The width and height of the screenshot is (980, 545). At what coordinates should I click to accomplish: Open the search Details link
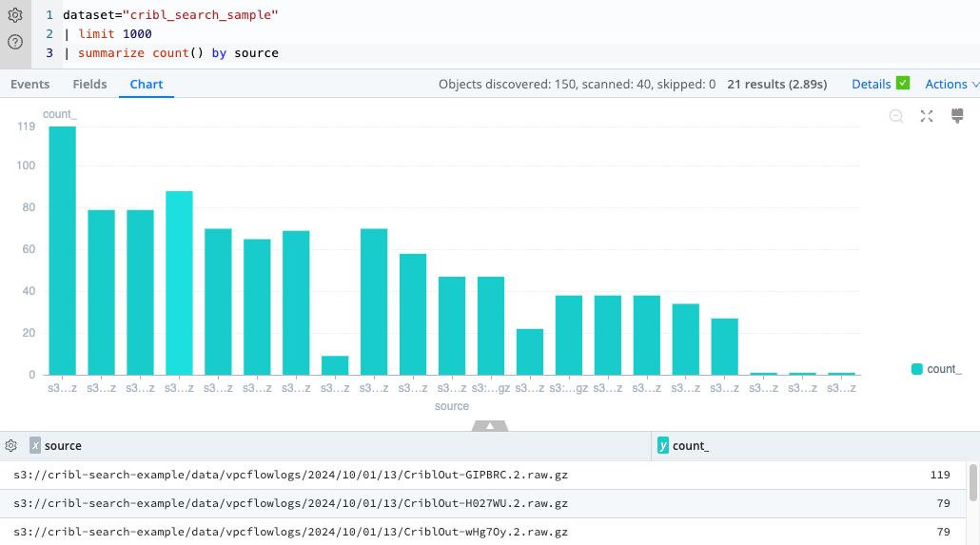[x=871, y=84]
